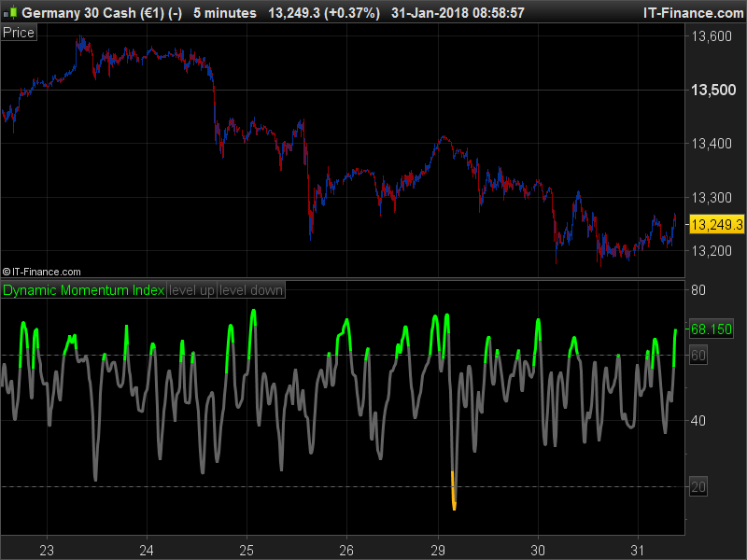
Task: Click the 40 label on indicator axis
Action: point(698,421)
